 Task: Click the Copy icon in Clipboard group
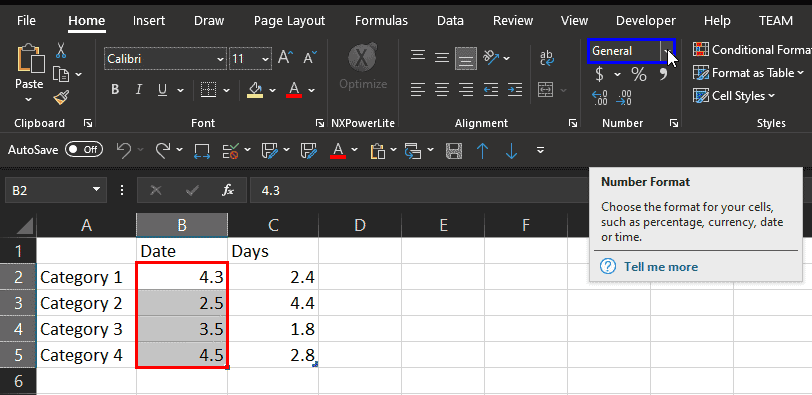62,75
